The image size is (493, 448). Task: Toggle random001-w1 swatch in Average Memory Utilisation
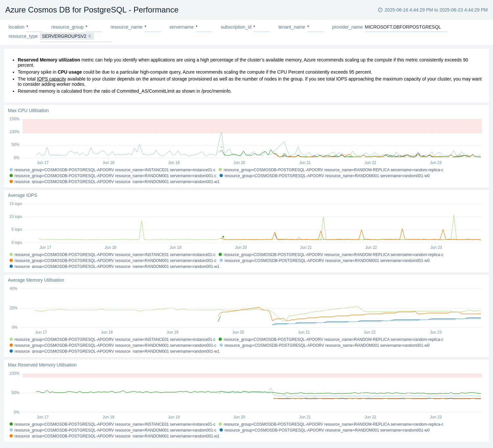[11, 351]
